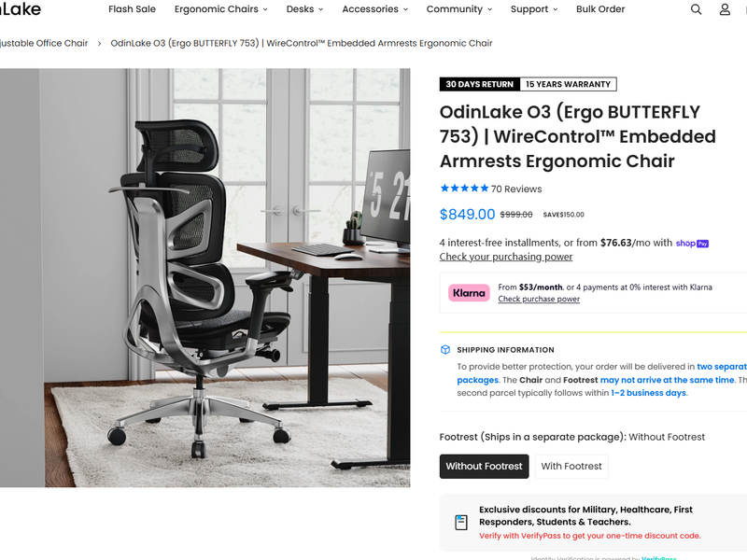Click the main chair product image

tap(204, 277)
